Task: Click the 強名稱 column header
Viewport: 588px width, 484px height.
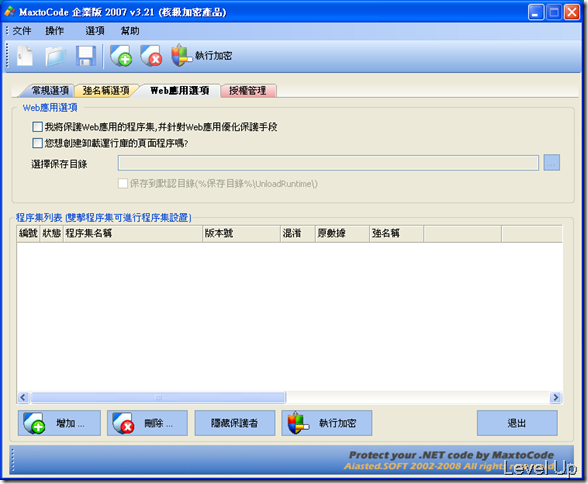Action: coord(397,234)
